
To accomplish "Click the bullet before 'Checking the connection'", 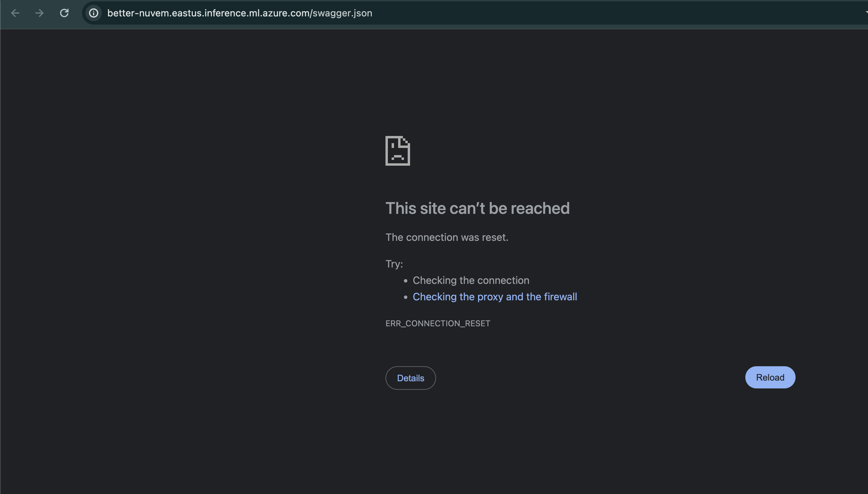I will pos(406,281).
